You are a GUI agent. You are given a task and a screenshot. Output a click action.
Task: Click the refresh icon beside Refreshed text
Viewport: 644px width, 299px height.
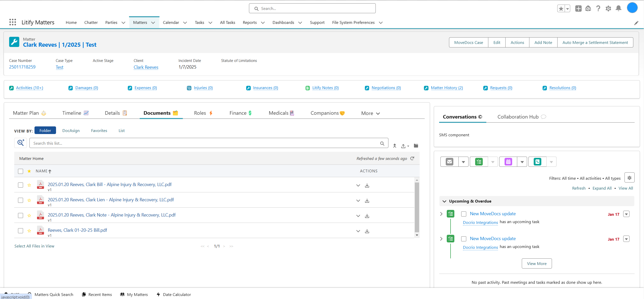412,158
